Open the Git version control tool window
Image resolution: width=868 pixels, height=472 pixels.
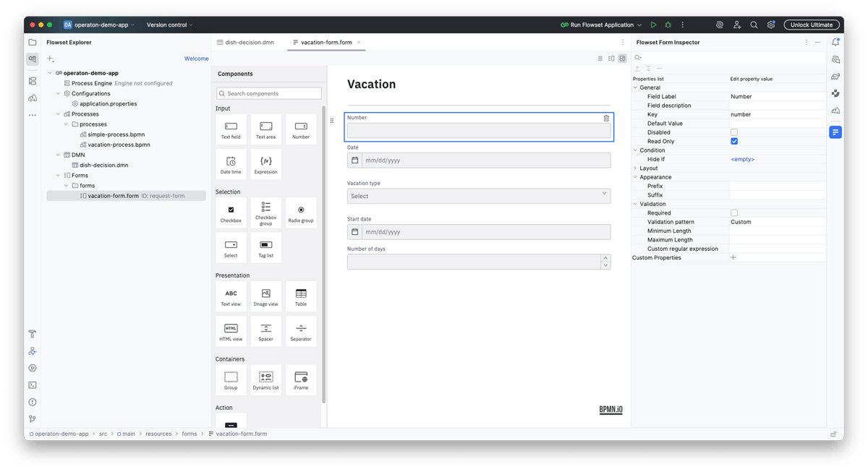click(x=33, y=419)
